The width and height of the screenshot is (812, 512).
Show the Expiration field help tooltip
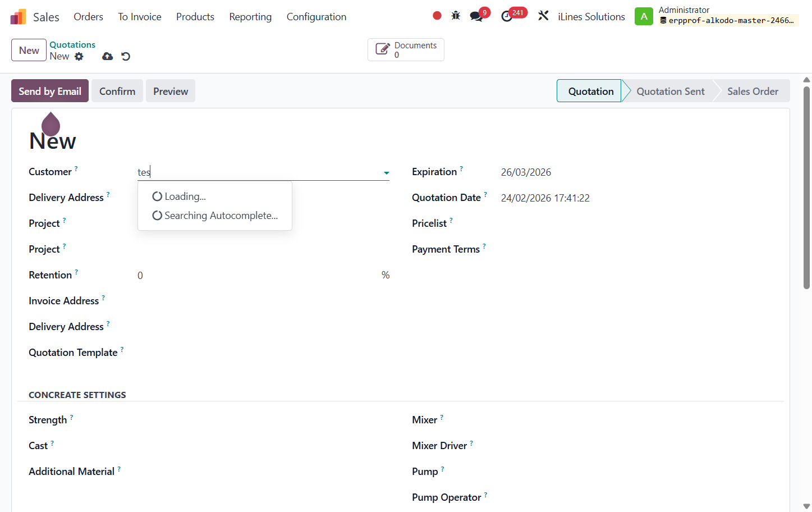pyautogui.click(x=461, y=168)
